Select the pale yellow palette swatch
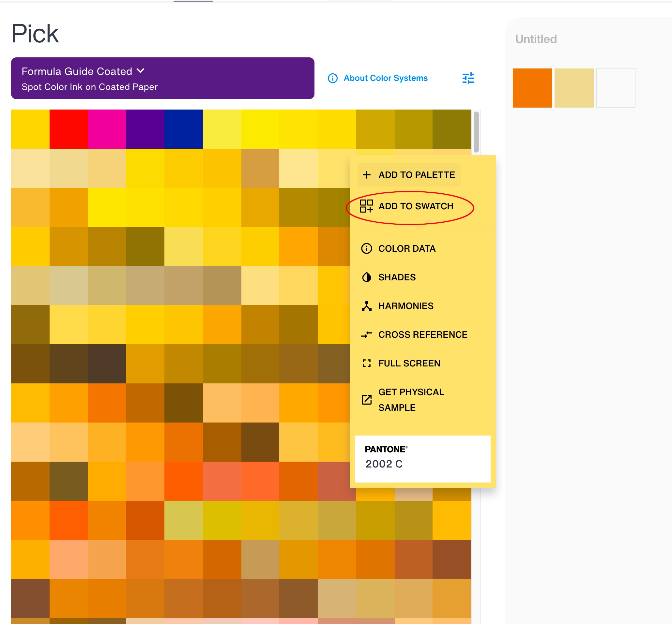672x624 pixels. pyautogui.click(x=573, y=88)
